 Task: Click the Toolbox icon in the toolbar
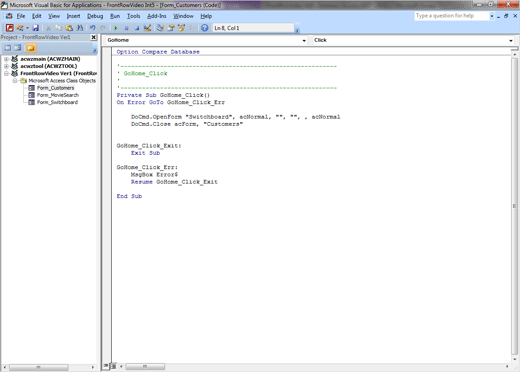(192, 28)
